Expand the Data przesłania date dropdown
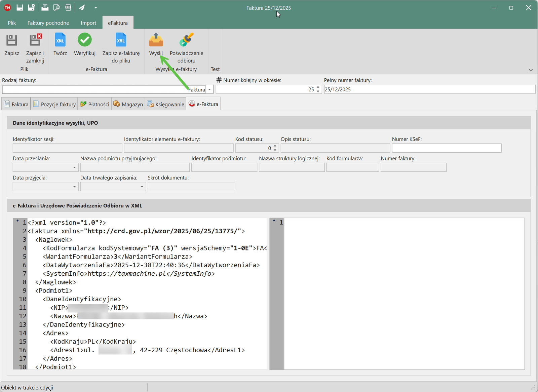This screenshot has width=538, height=392. tap(74, 167)
